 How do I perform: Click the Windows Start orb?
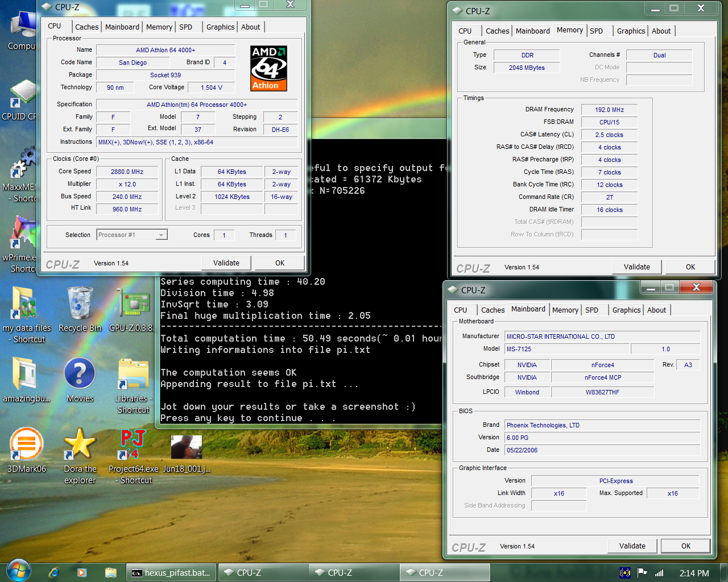click(18, 571)
